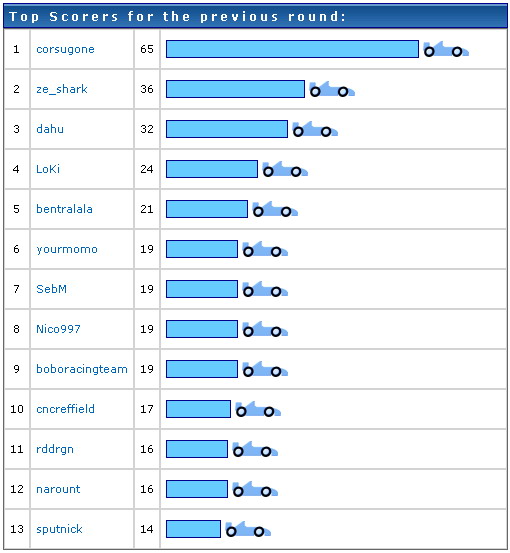Click rank number 13 cell
Image resolution: width=510 pixels, height=553 pixels.
pyautogui.click(x=17, y=529)
